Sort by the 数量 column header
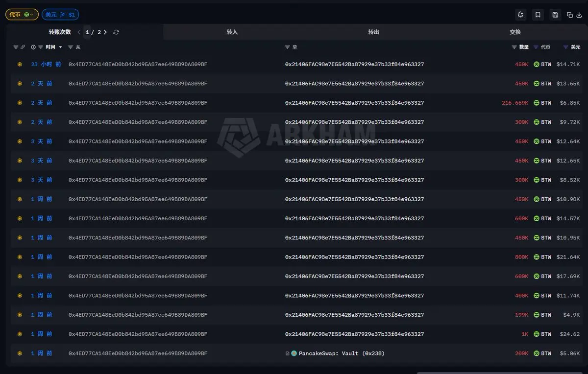The width and height of the screenshot is (588, 374). 524,47
